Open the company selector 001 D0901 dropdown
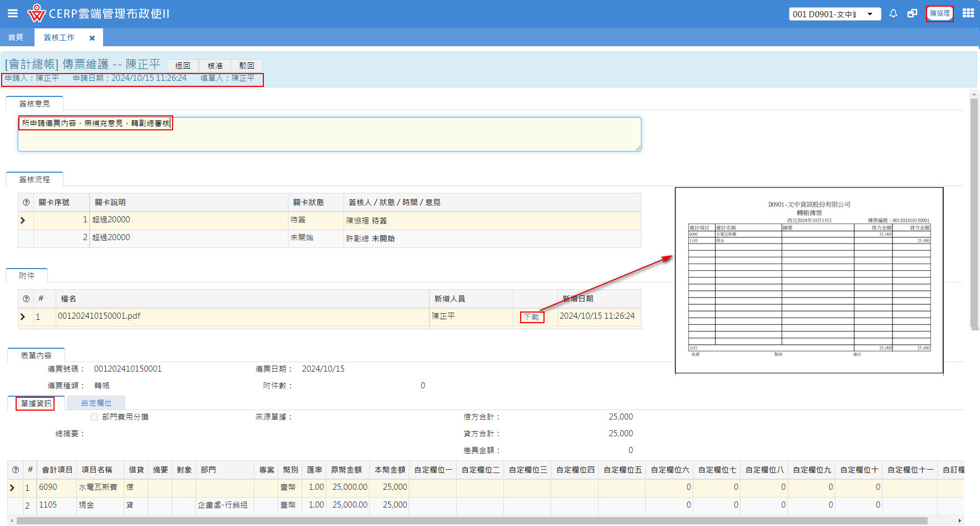Screen dimensions: 980x526 click(834, 14)
